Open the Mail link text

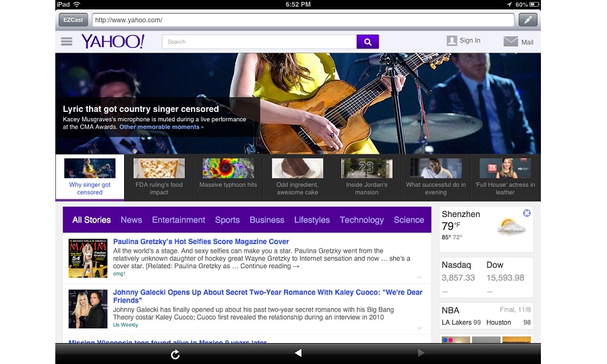527,42
